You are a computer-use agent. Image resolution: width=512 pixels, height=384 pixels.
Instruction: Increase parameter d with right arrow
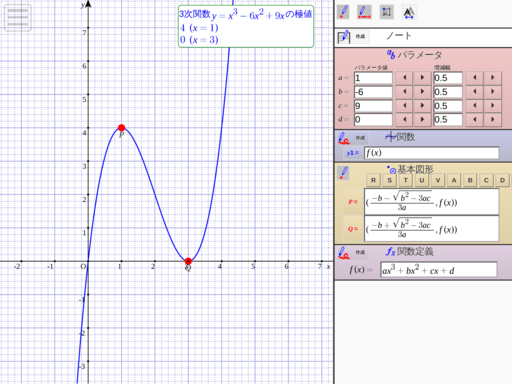[x=422, y=119]
